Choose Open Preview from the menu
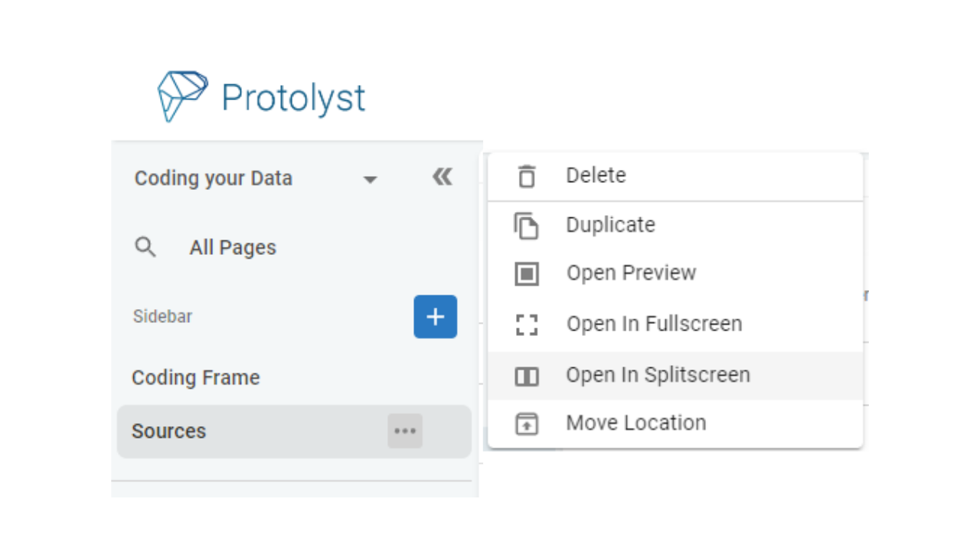980x551 pixels. point(631,272)
